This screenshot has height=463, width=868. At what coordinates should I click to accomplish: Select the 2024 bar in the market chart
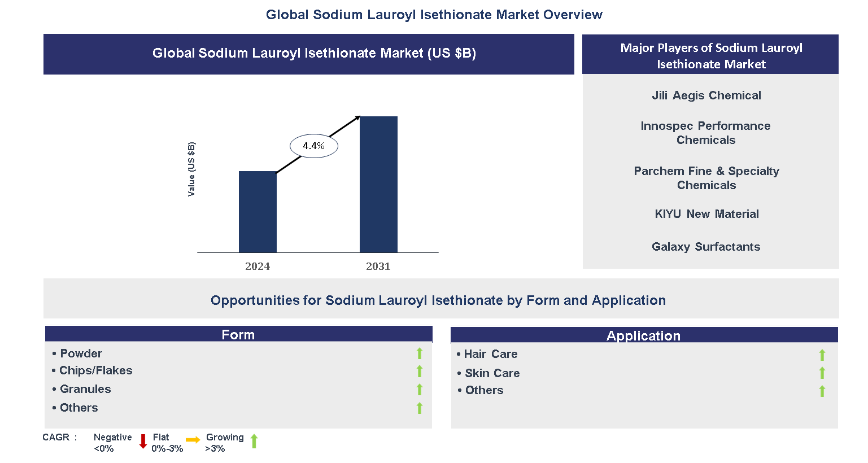(x=258, y=211)
